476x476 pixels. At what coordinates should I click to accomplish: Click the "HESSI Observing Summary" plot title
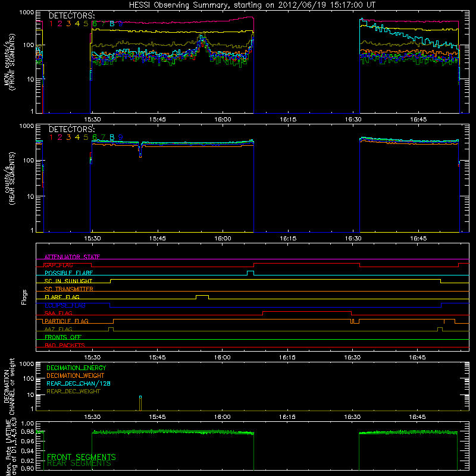click(x=252, y=5)
